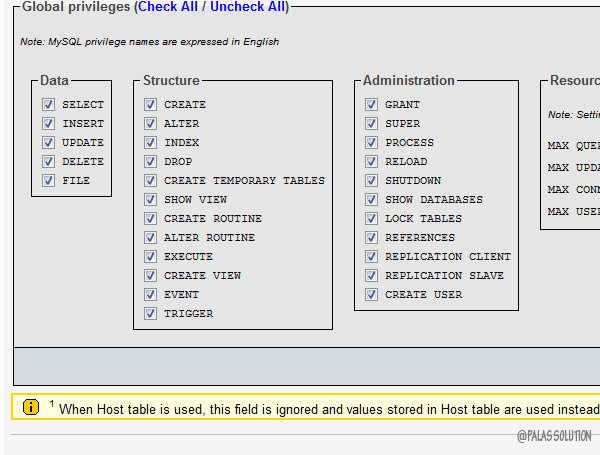
Task: Toggle the FILE privilege checkbox
Action: point(48,180)
